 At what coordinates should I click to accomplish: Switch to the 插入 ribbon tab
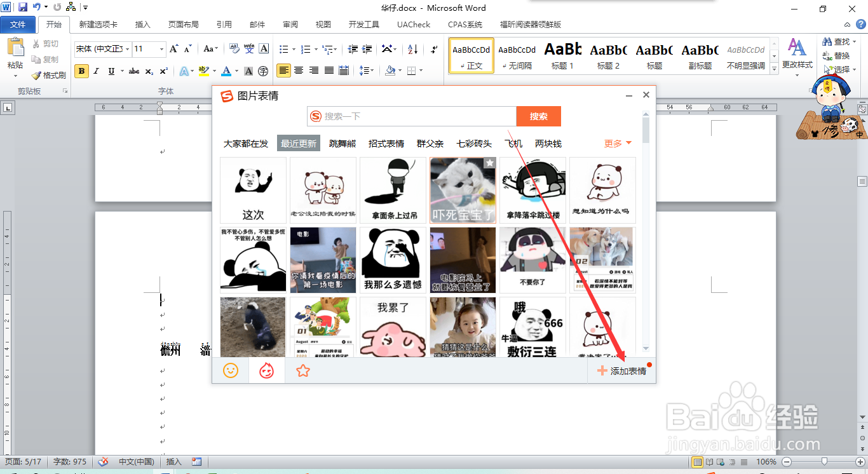point(143,24)
